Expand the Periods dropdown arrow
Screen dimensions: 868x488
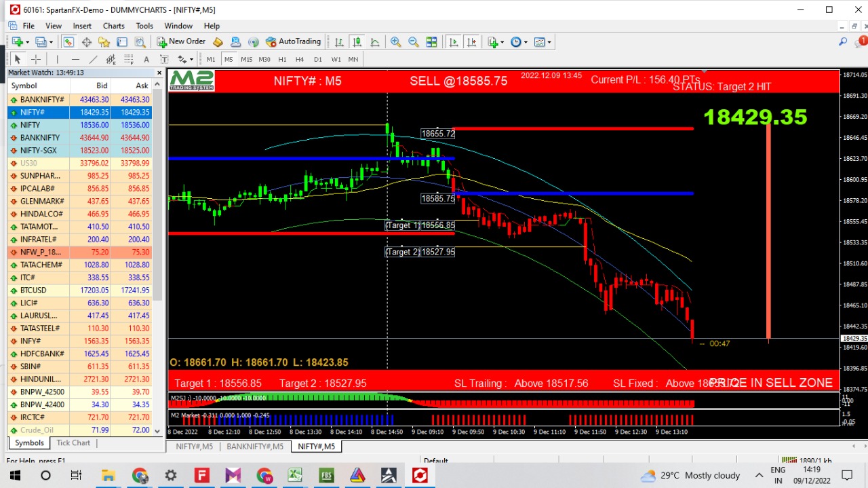(x=526, y=42)
